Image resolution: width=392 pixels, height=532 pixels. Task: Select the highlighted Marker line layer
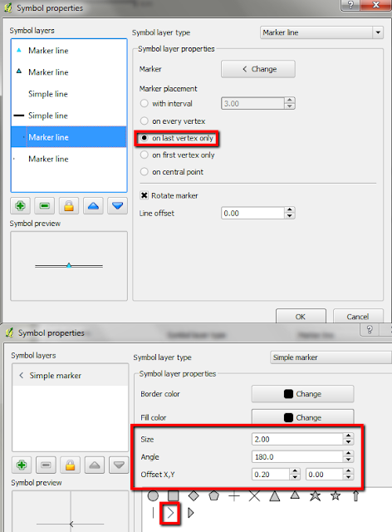click(69, 137)
